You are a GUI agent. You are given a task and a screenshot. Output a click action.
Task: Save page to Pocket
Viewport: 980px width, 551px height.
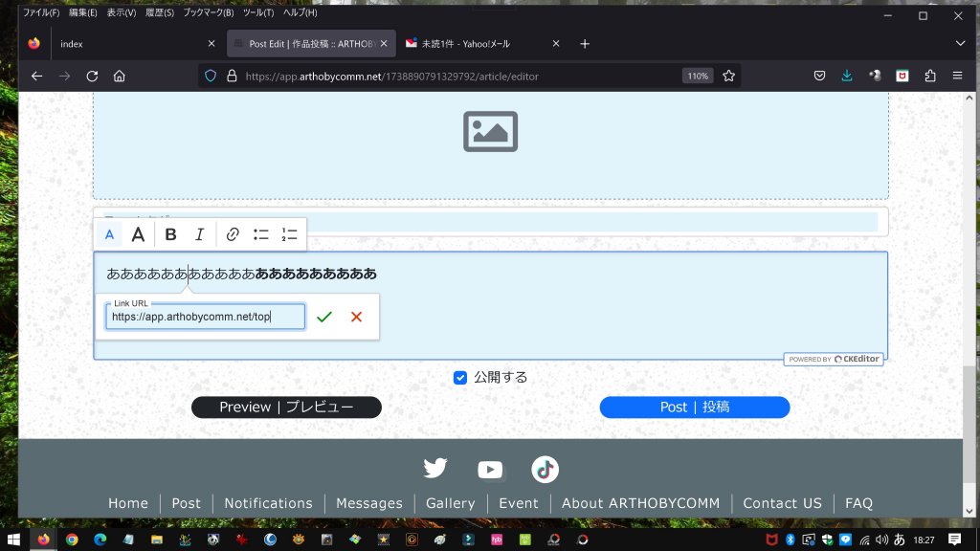pyautogui.click(x=819, y=77)
